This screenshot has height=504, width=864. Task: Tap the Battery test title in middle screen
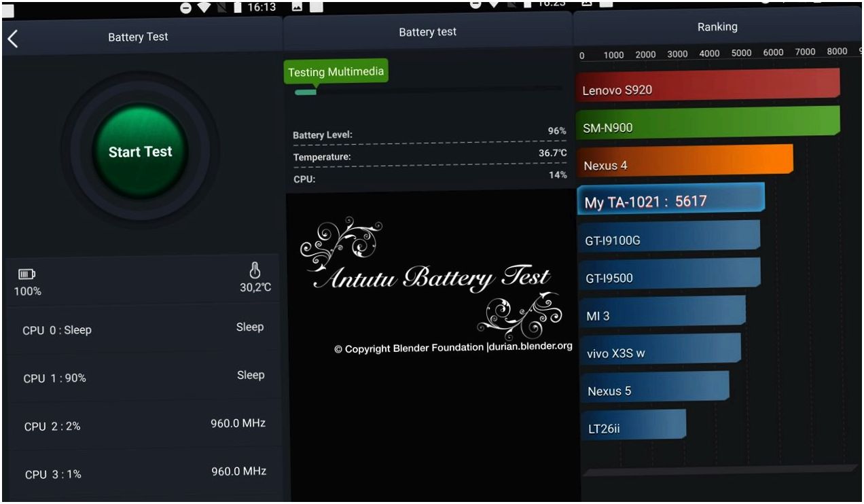tap(427, 32)
